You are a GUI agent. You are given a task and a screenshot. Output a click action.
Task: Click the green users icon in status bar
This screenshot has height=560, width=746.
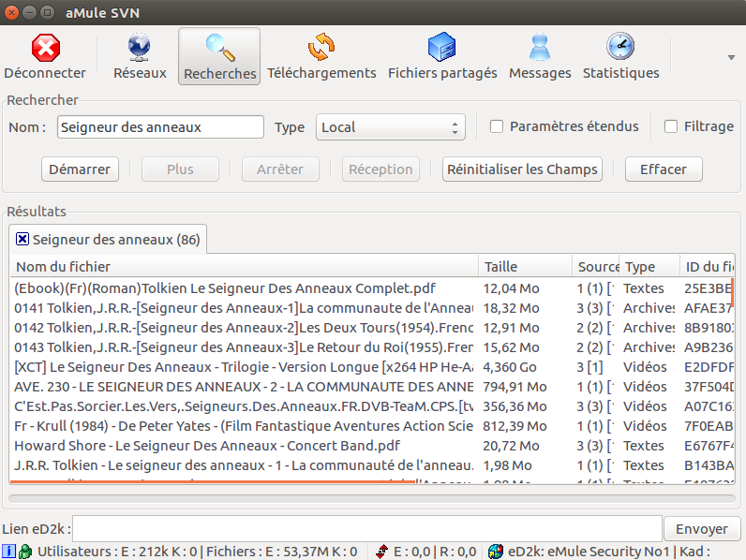coord(25,552)
